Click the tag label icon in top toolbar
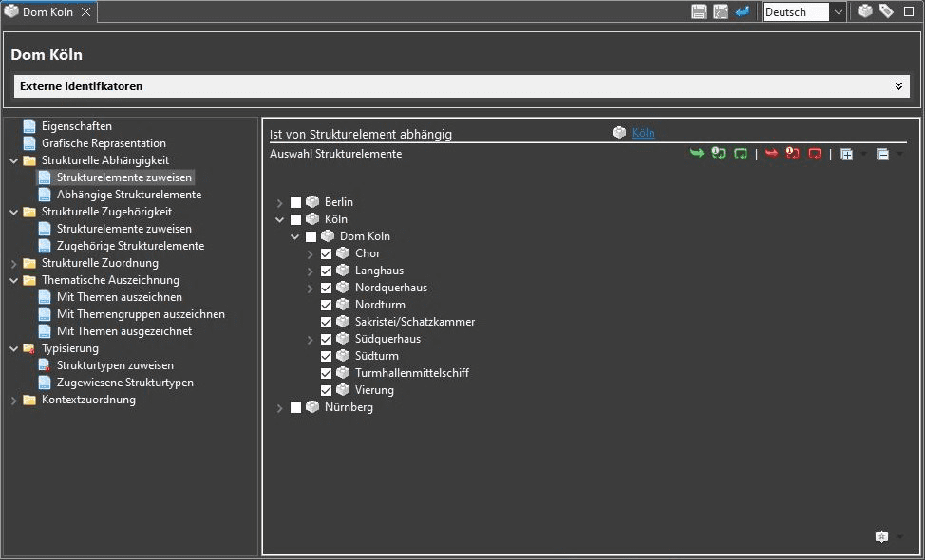The image size is (925, 560). (886, 11)
